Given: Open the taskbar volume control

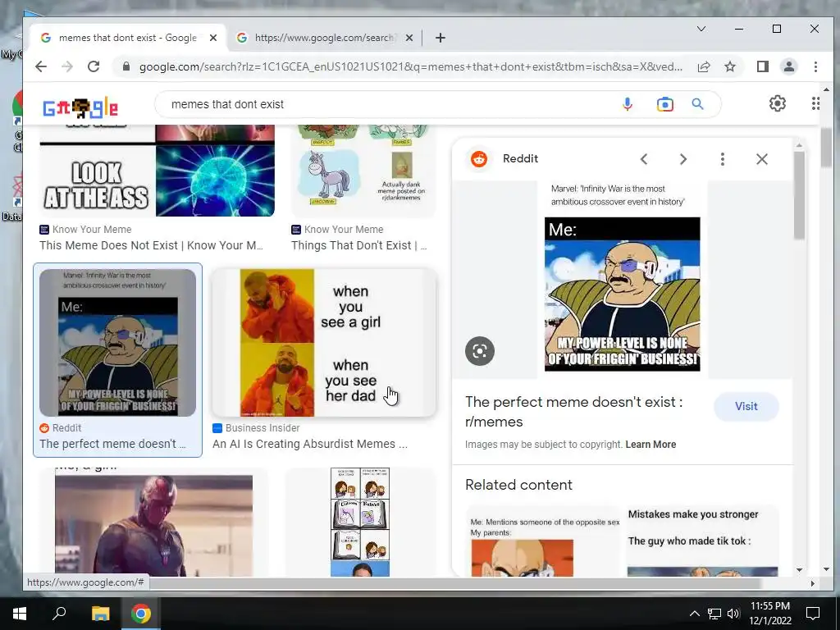Looking at the screenshot, I should point(733,614).
